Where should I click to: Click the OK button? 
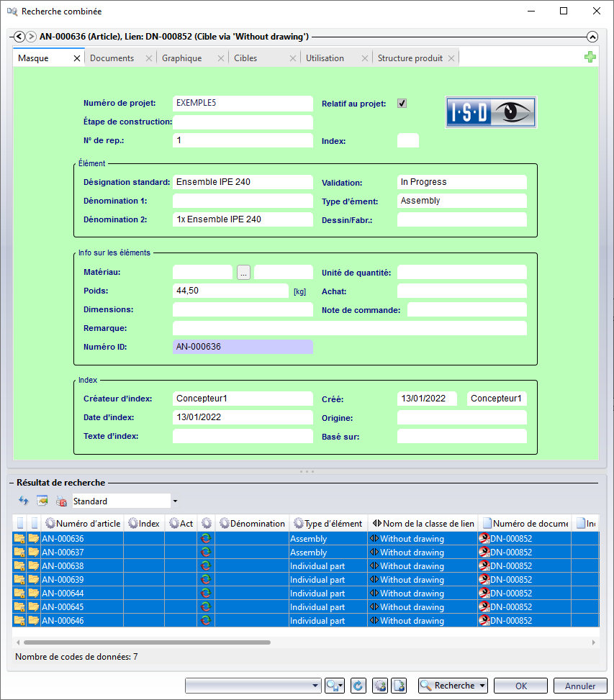click(x=520, y=686)
